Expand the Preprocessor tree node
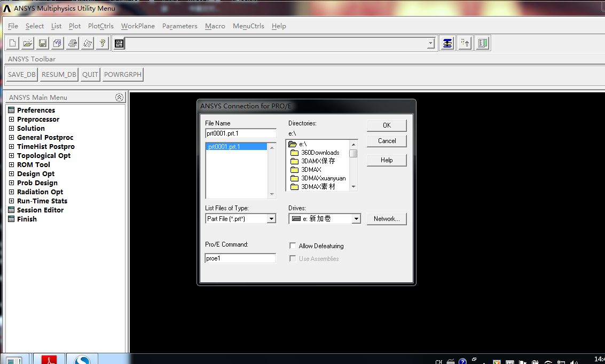Image resolution: width=605 pixels, height=364 pixels. click(x=11, y=120)
